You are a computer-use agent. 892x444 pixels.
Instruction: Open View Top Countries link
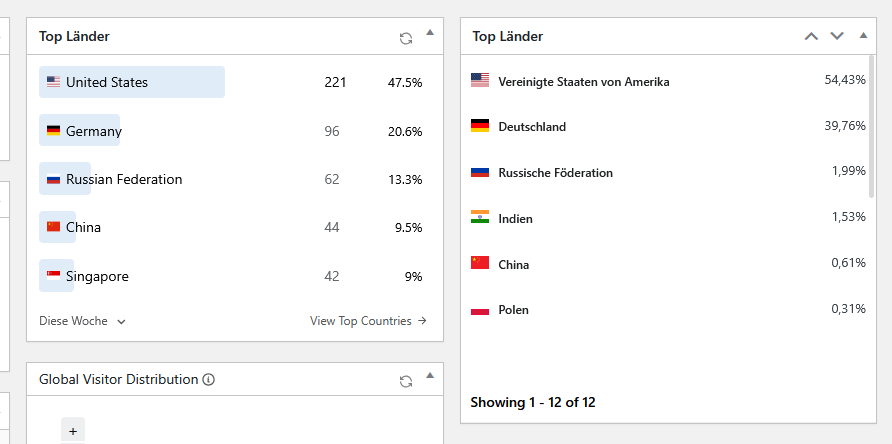(368, 321)
